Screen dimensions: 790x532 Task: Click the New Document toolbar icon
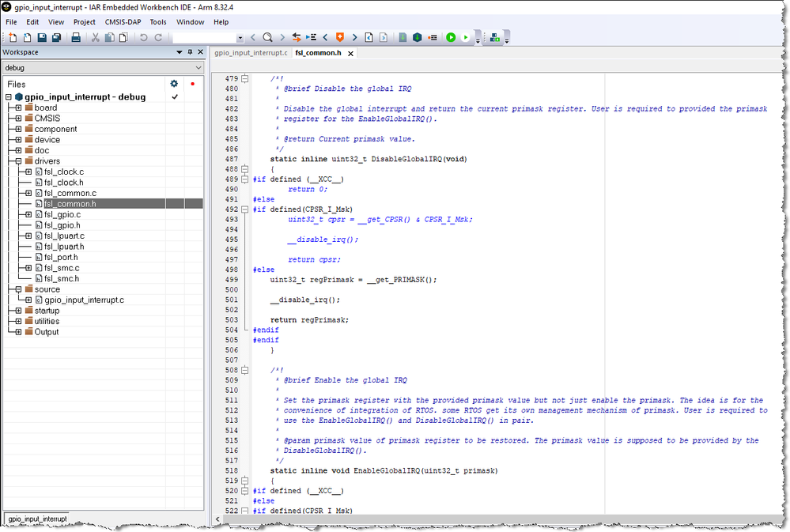13,37
